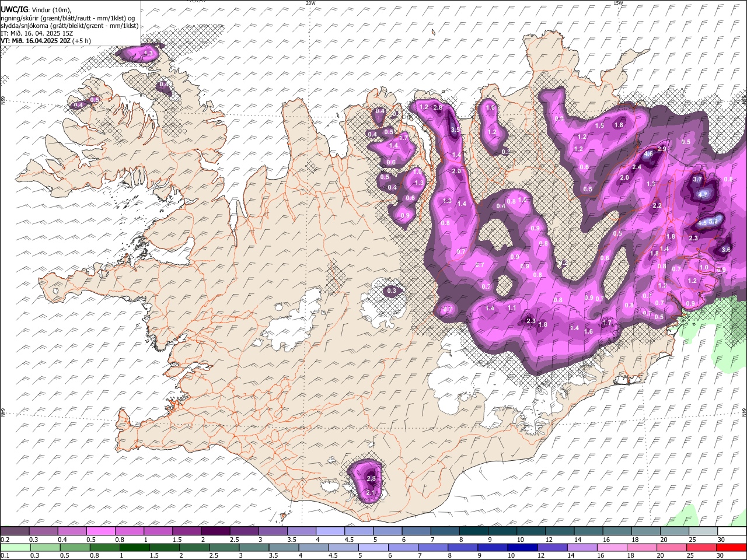747x560 pixels.
Task: Click the valid time 'VT: Mið. 16.04.2025 20Z (+5 h)'
Action: [x=46, y=41]
